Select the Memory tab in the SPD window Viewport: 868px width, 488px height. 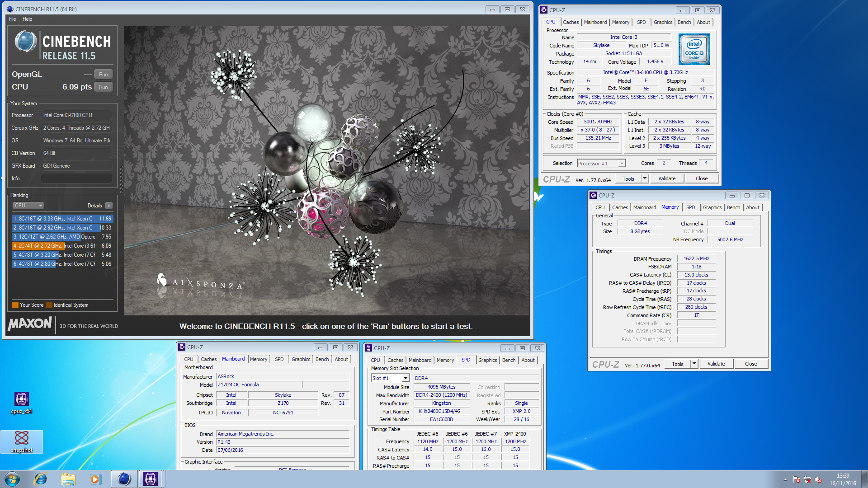coord(445,360)
